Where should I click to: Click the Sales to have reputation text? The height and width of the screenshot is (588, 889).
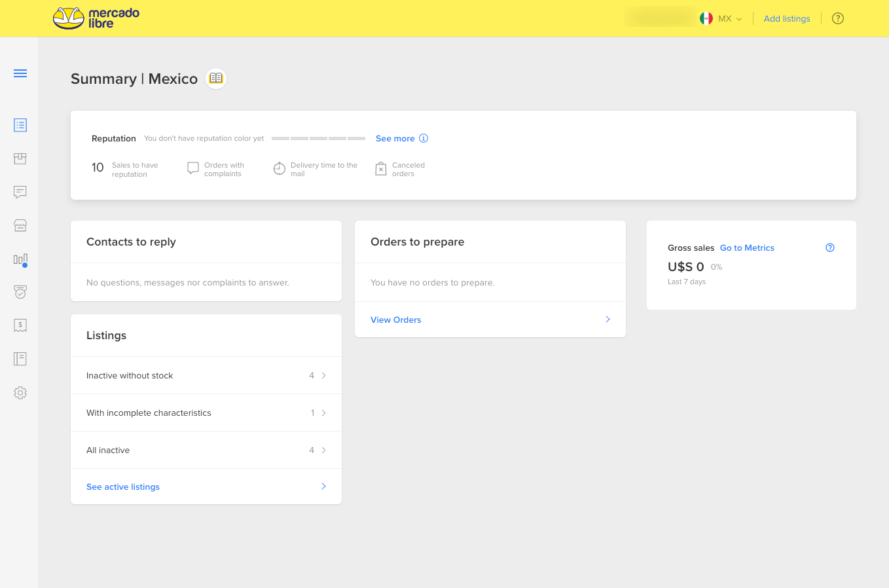(135, 170)
